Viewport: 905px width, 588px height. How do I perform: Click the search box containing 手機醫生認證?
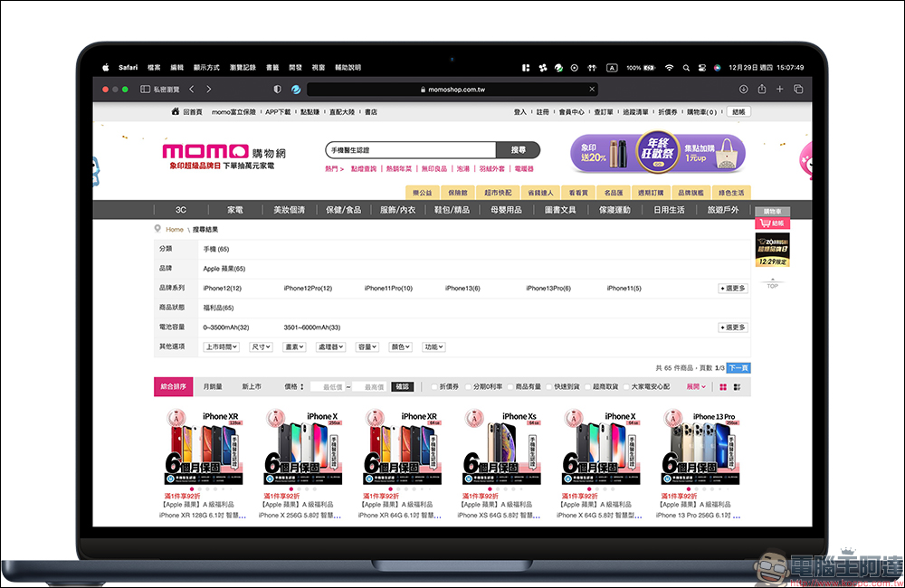tap(411, 150)
